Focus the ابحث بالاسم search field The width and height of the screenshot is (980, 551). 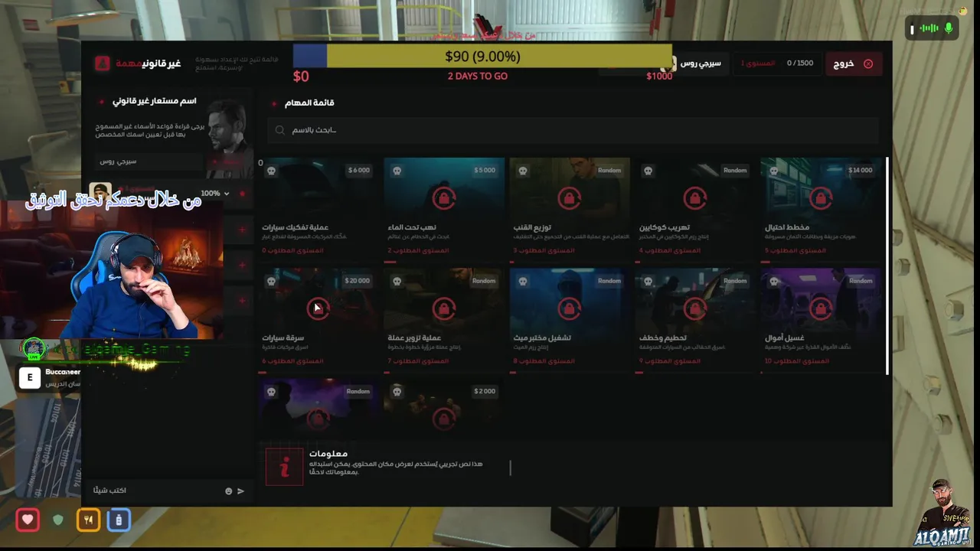[574, 130]
